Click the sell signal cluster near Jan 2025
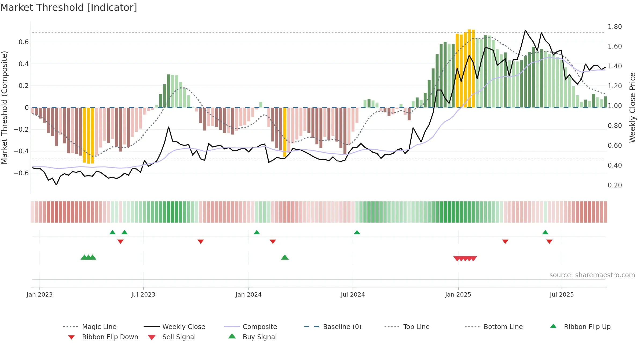The image size is (644, 362). (465, 258)
